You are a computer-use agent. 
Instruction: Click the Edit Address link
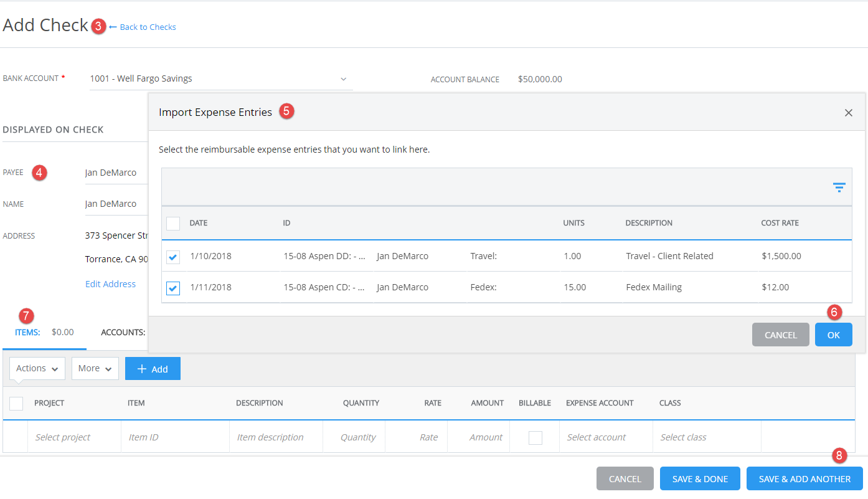pos(110,284)
